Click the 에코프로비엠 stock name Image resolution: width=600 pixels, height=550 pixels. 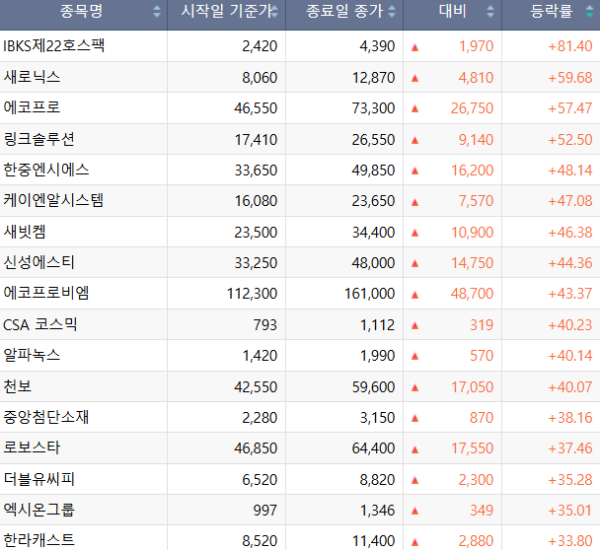click(x=46, y=294)
